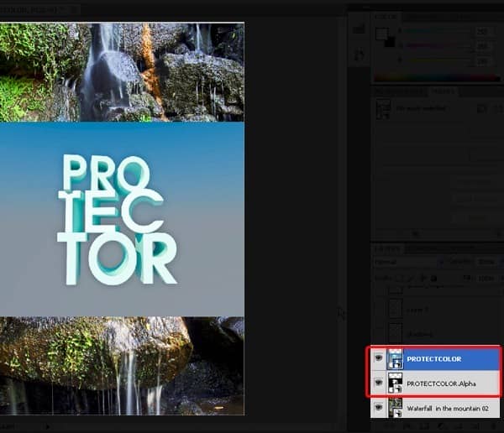Click the layer Fill value field
Image resolution: width=504 pixels, height=433 pixels.
click(x=486, y=278)
